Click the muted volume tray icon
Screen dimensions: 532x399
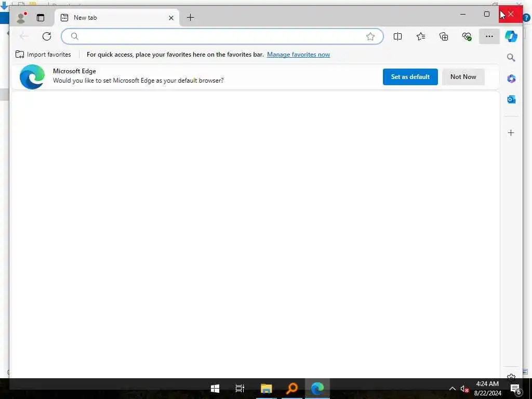[x=464, y=389]
